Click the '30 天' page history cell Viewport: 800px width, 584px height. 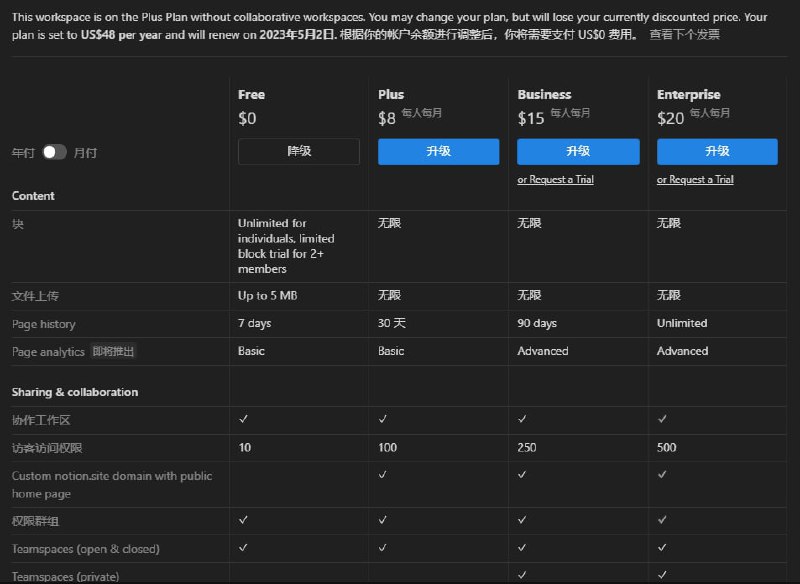click(392, 323)
